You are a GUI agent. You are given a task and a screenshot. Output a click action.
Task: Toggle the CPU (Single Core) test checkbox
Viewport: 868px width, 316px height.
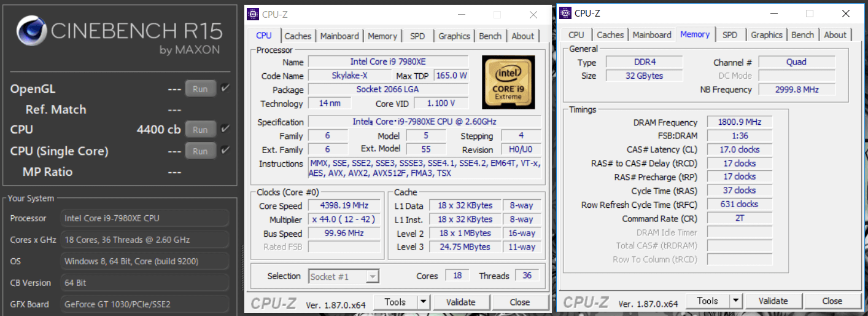tap(225, 149)
